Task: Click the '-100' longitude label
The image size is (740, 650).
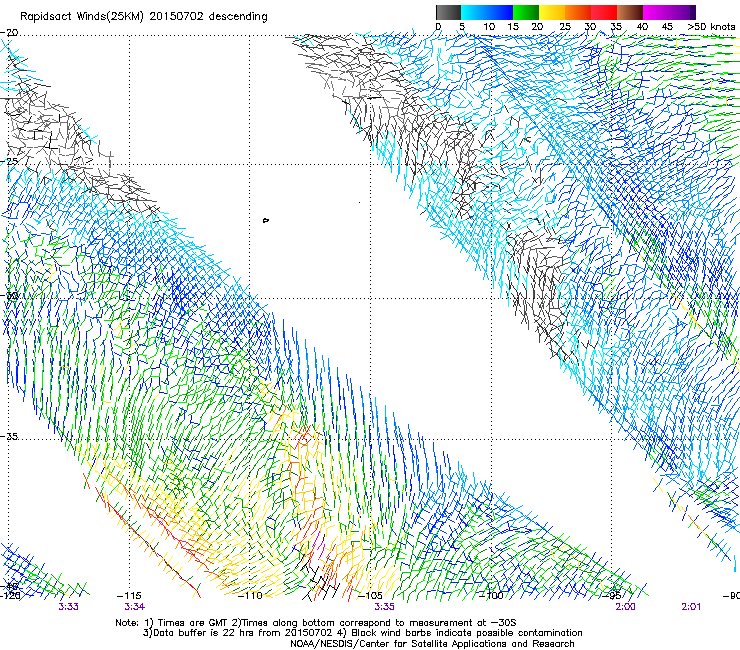Action: point(491,595)
